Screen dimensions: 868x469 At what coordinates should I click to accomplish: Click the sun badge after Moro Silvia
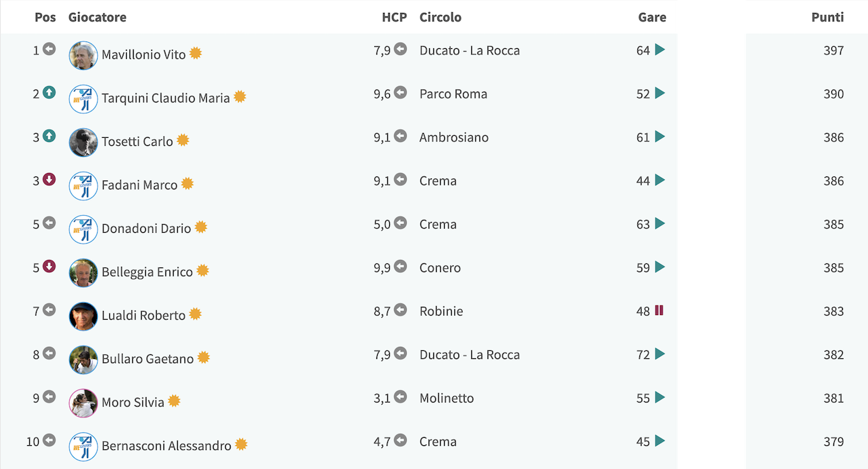pyautogui.click(x=174, y=400)
